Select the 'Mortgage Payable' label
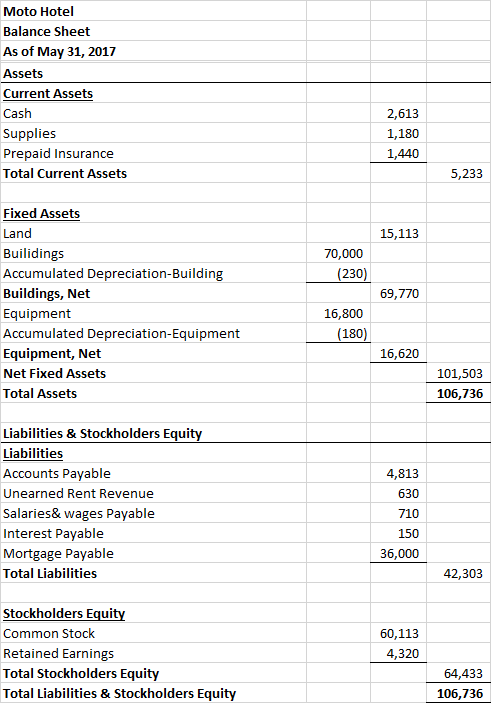The height and width of the screenshot is (703, 491). (58, 554)
